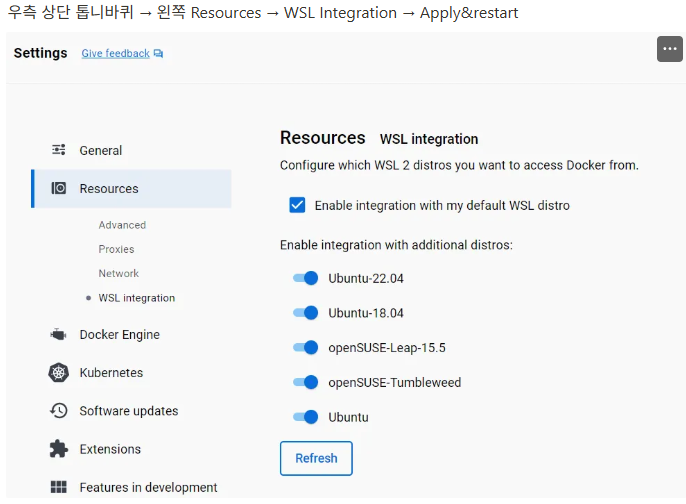This screenshot has height=504, width=686.
Task: Click the Resources disk icon
Action: click(x=59, y=188)
